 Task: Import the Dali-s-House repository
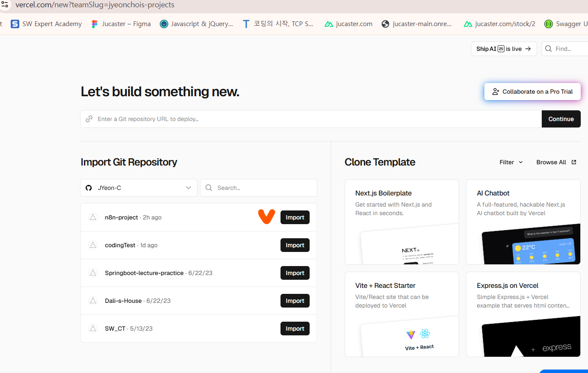[295, 301]
